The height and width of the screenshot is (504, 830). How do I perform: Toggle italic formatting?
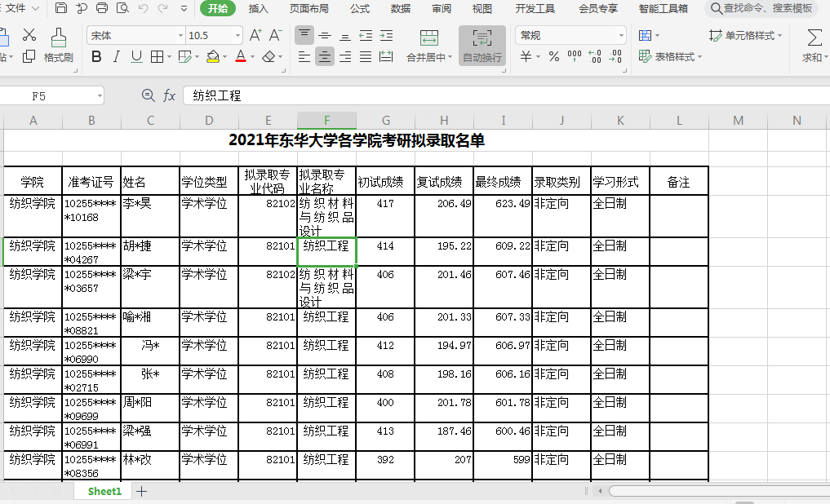coord(115,56)
